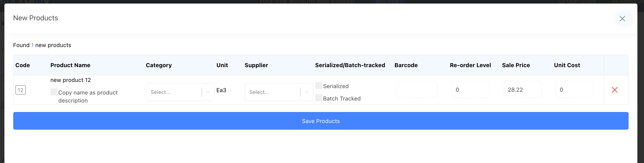Click the Save Products button

pos(320,121)
